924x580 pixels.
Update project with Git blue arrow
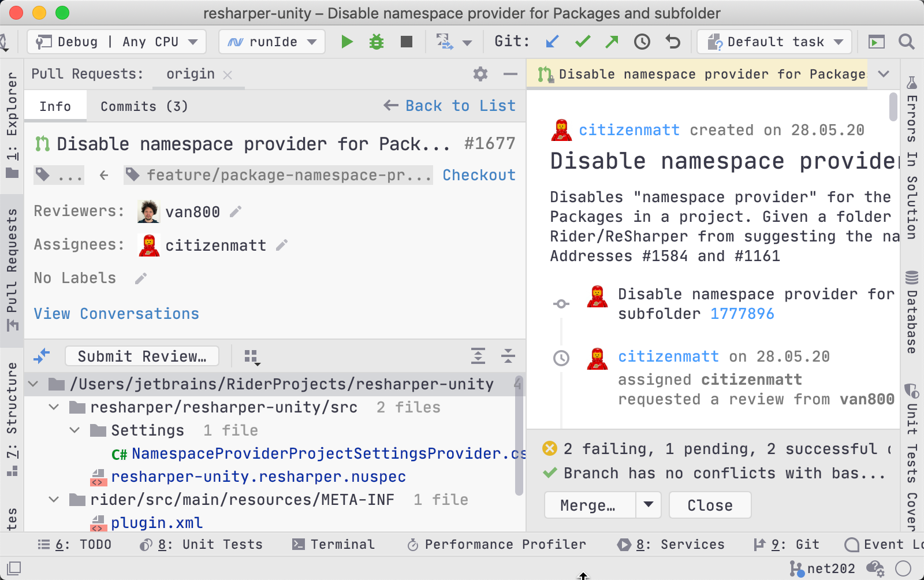pyautogui.click(x=552, y=42)
